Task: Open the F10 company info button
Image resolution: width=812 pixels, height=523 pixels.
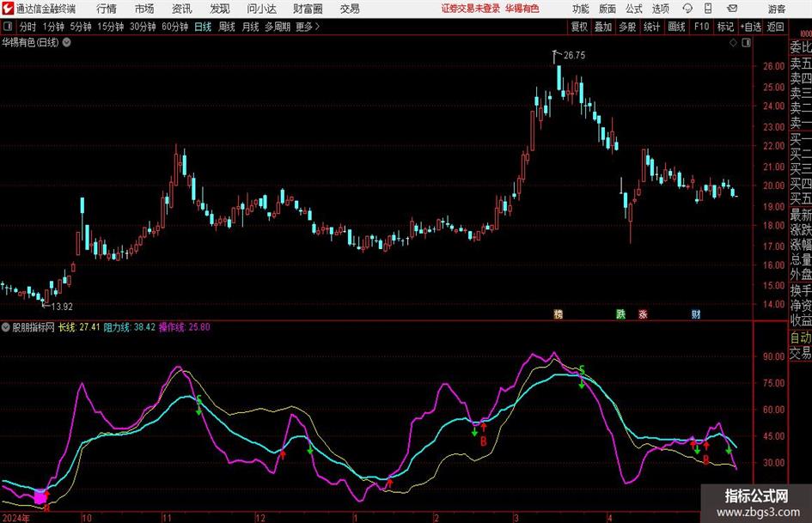Action: pos(702,27)
